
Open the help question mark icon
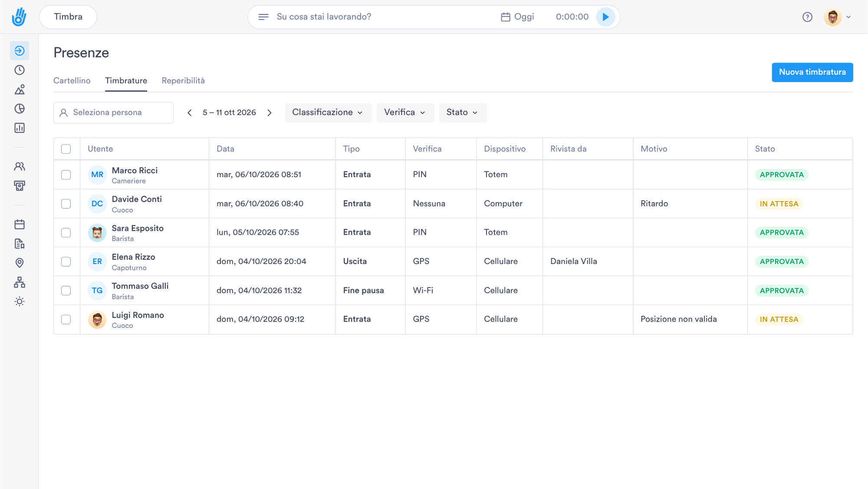point(807,17)
